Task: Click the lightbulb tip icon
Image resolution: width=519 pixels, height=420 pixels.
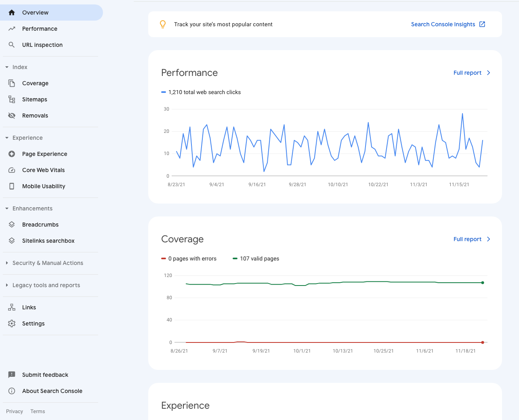Action: point(163,24)
